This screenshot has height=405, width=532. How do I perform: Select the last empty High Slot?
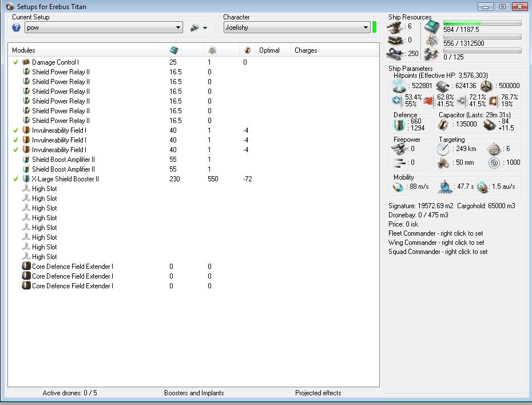click(193, 257)
